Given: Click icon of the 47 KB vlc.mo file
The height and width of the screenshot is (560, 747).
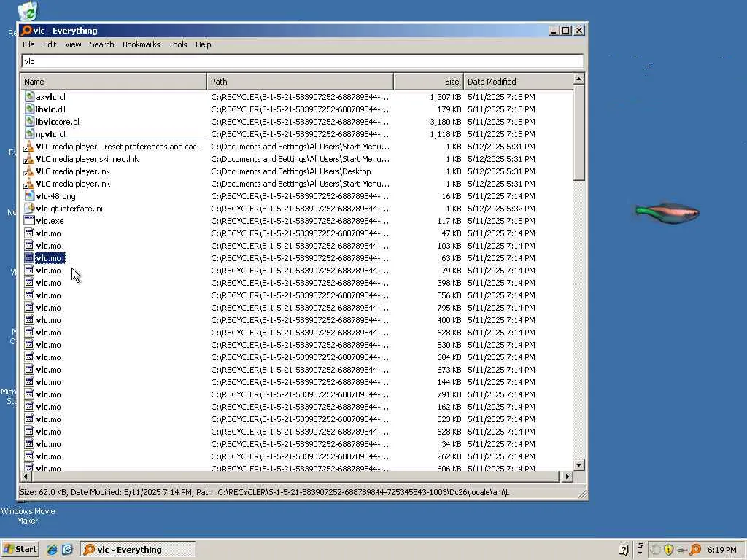Looking at the screenshot, I should 29,233.
